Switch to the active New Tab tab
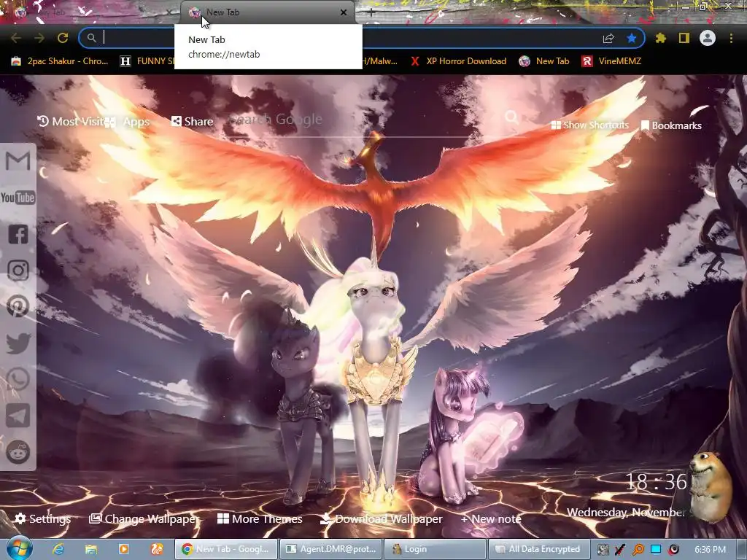The width and height of the screenshot is (747, 560). (267, 12)
